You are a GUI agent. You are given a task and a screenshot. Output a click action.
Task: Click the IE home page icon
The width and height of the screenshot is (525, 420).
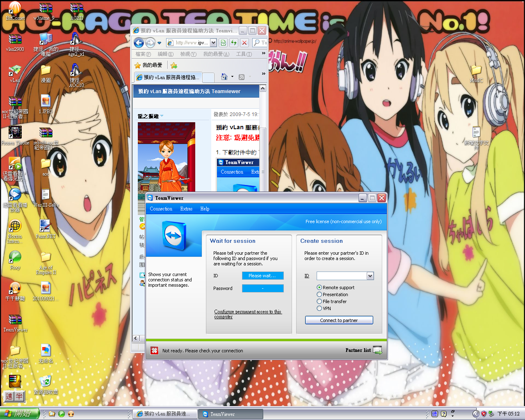coord(224,77)
